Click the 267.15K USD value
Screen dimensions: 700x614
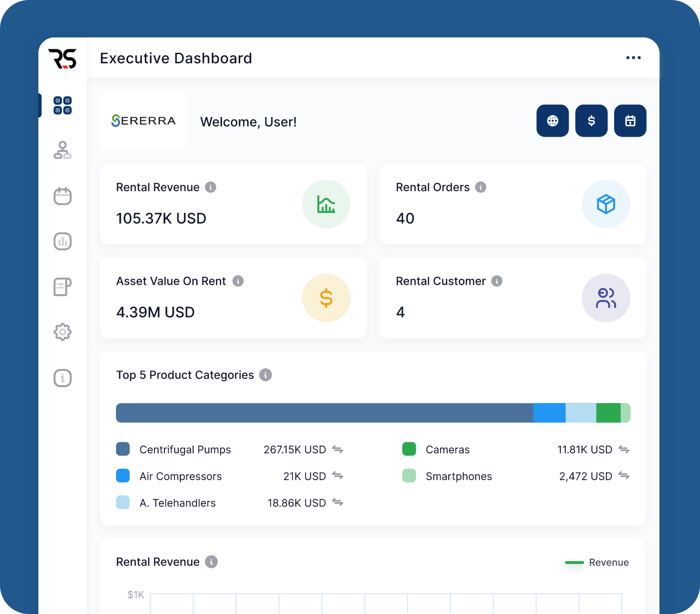(x=295, y=449)
